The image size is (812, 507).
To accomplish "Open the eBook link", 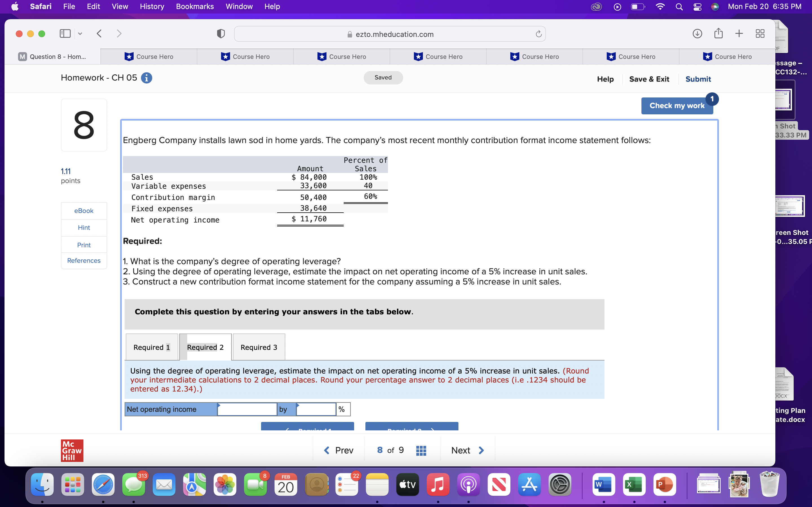I will coord(84,211).
